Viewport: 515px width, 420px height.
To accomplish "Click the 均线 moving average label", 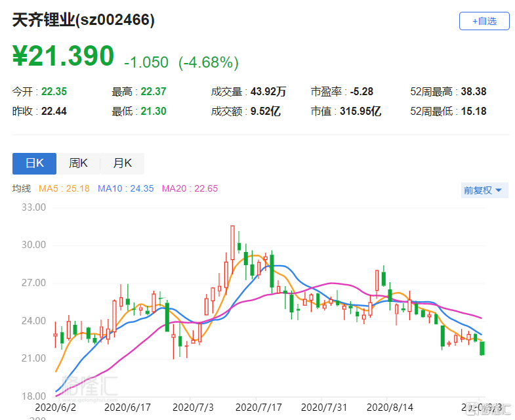I will (x=22, y=188).
